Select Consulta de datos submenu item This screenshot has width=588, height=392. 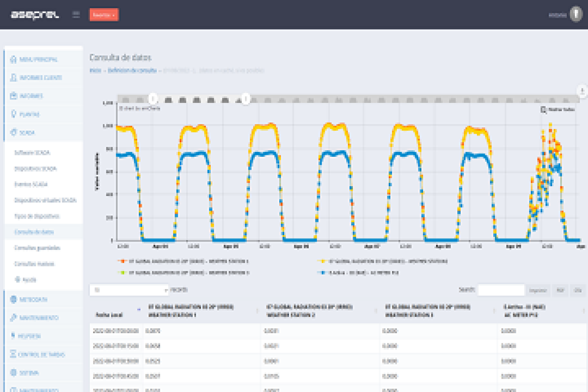tap(34, 232)
